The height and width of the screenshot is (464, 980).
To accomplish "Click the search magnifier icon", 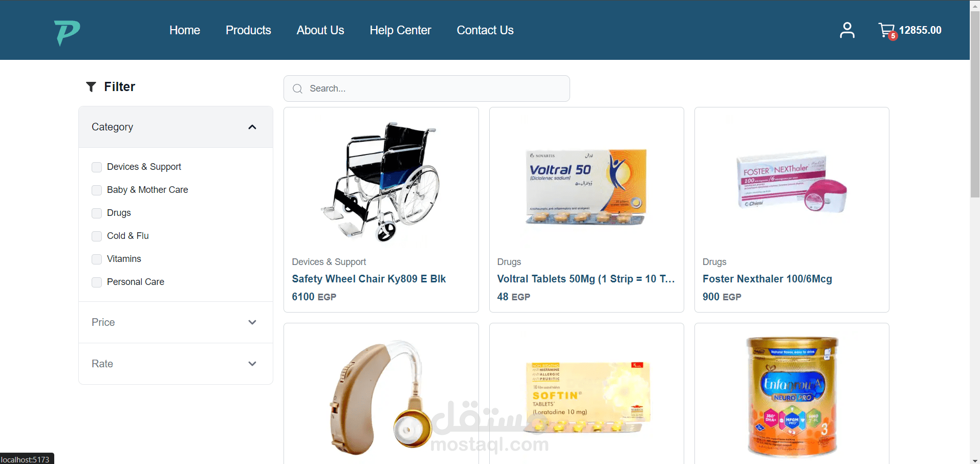I will point(297,89).
